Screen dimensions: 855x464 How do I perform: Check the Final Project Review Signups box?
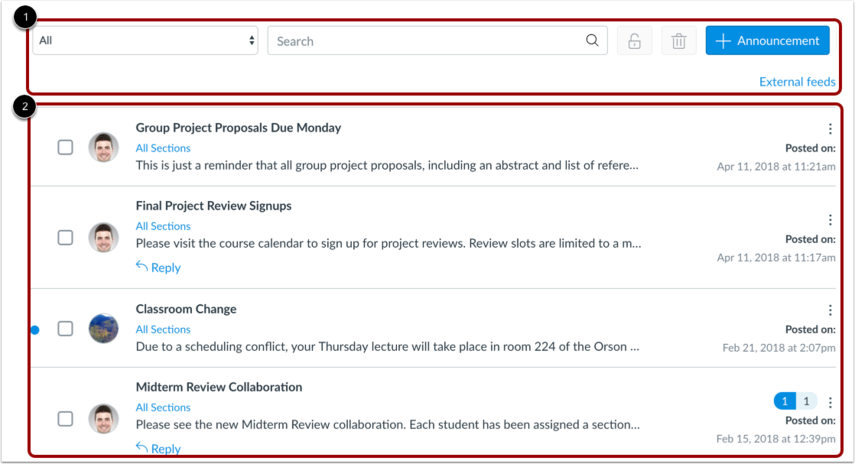point(65,238)
